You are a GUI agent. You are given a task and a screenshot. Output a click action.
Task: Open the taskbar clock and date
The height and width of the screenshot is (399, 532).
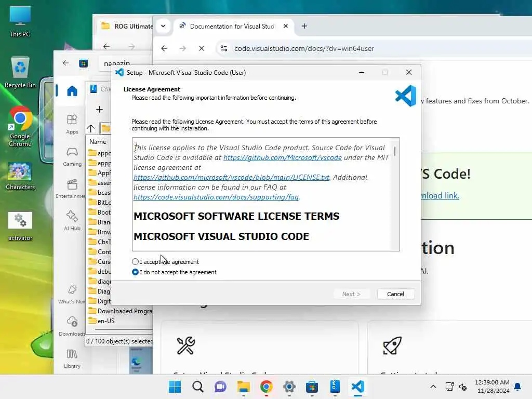point(492,387)
